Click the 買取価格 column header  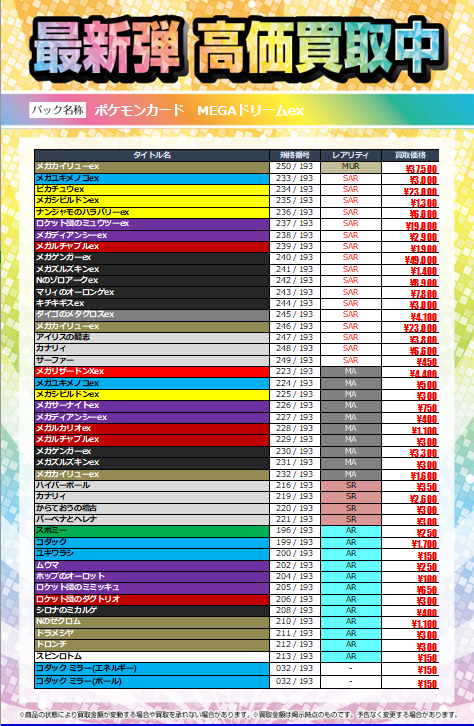click(x=410, y=155)
